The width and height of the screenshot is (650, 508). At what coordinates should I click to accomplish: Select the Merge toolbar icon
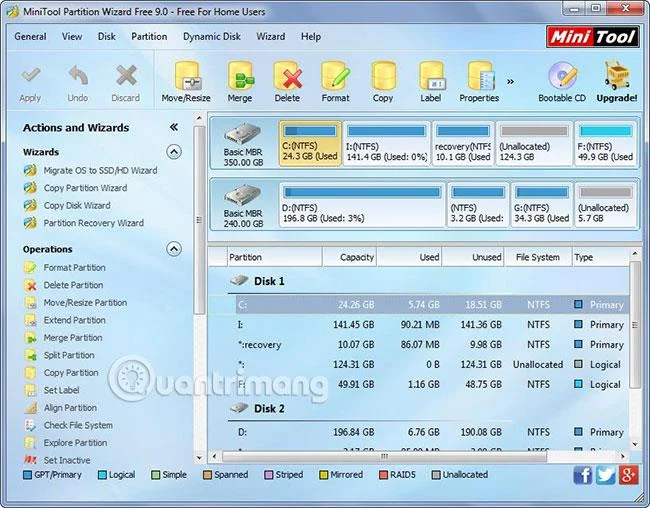click(x=240, y=77)
